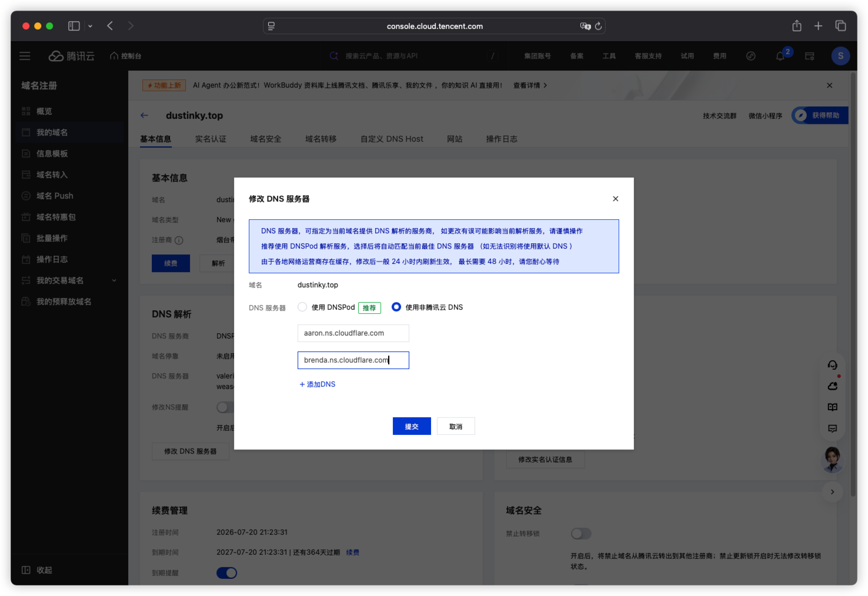Click 技术交流群 link

[720, 116]
